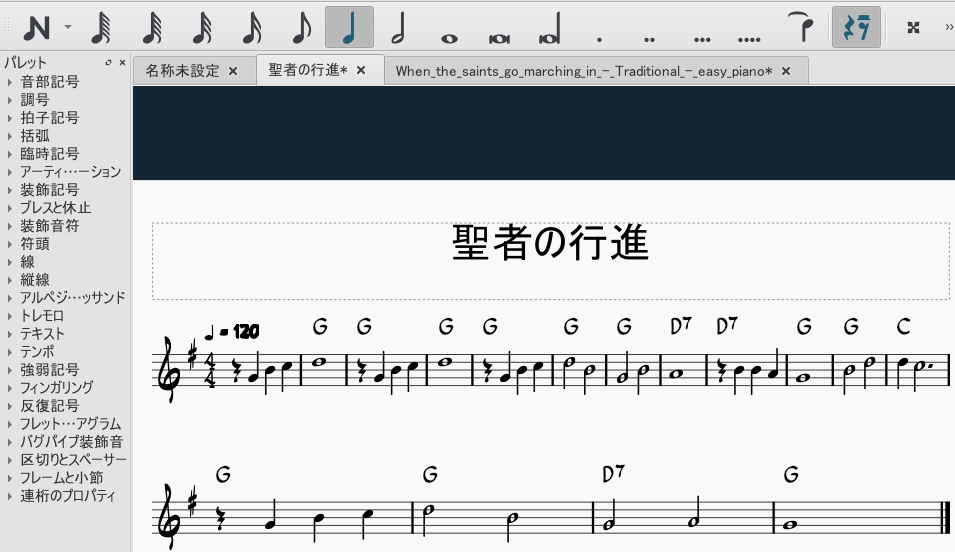
Task: Select the 4/4 time signature
Action: click(210, 369)
